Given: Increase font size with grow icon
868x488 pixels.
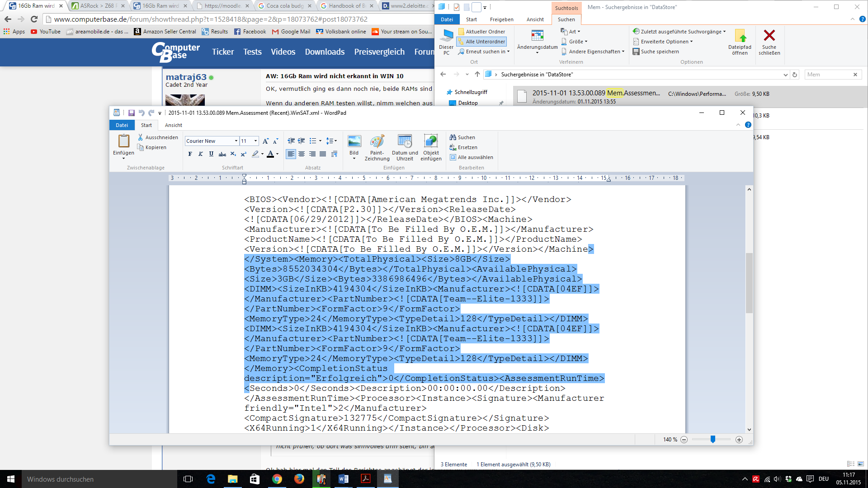Looking at the screenshot, I should [x=265, y=141].
